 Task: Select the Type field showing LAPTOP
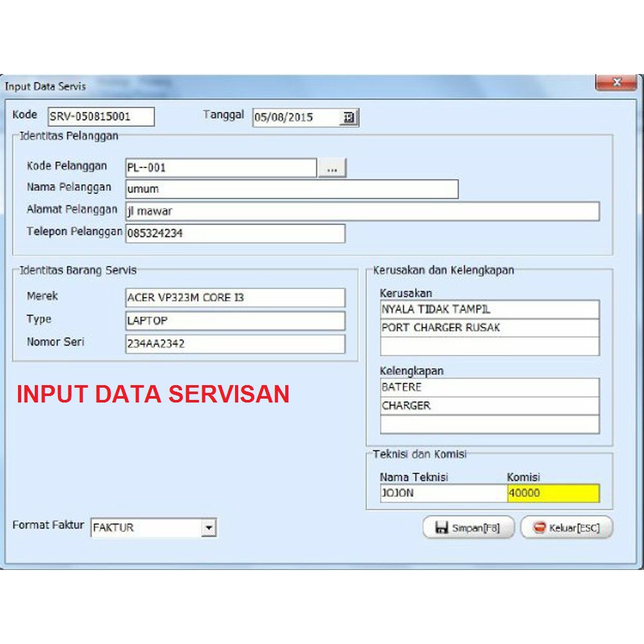click(x=235, y=321)
